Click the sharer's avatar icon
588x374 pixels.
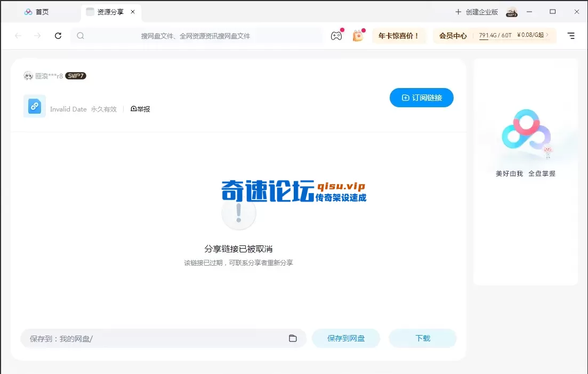28,76
